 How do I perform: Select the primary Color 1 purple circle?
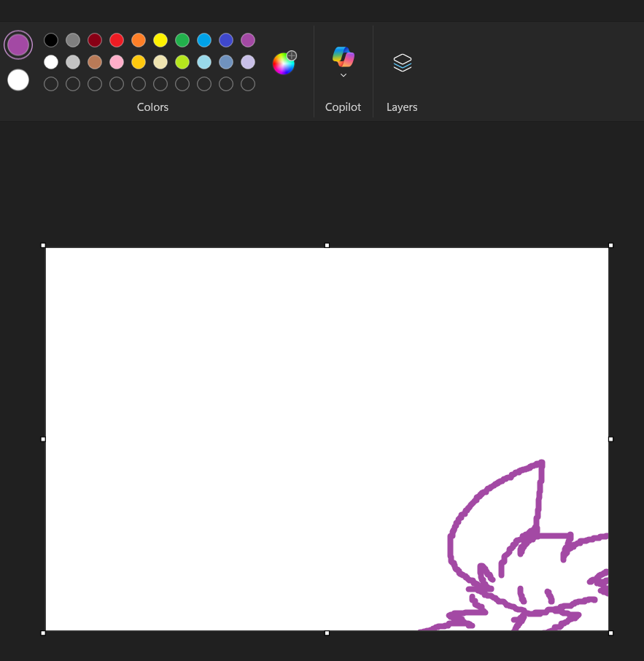(18, 45)
